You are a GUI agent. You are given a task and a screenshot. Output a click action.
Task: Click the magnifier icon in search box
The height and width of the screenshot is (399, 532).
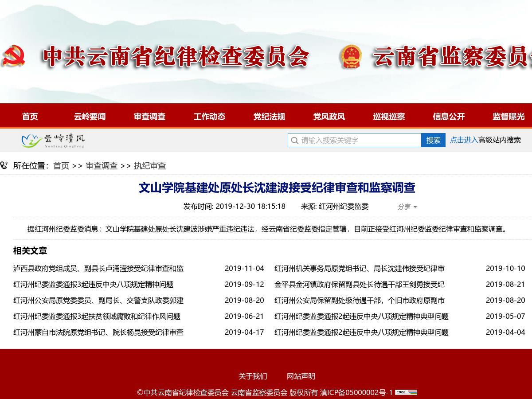point(294,141)
